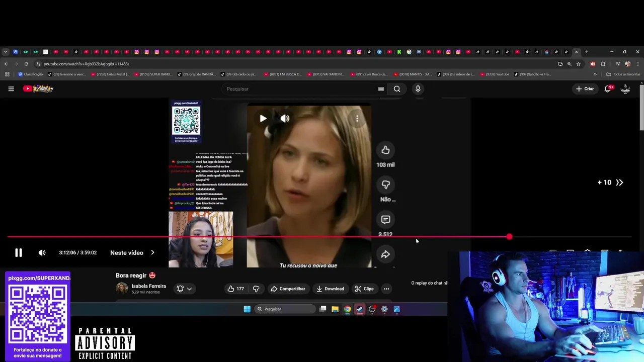The height and width of the screenshot is (362, 644).
Task: Open the '(8912) VAI XANDIN...' bookmark
Action: tap(326, 74)
